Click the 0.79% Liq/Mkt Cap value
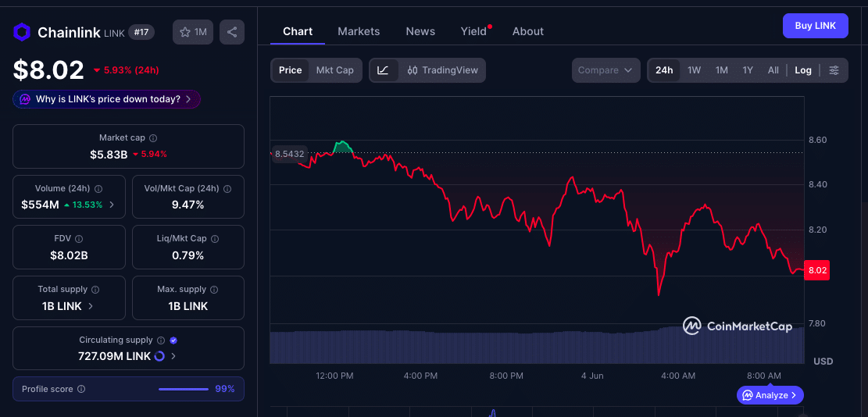The width and height of the screenshot is (868, 417). coord(188,255)
